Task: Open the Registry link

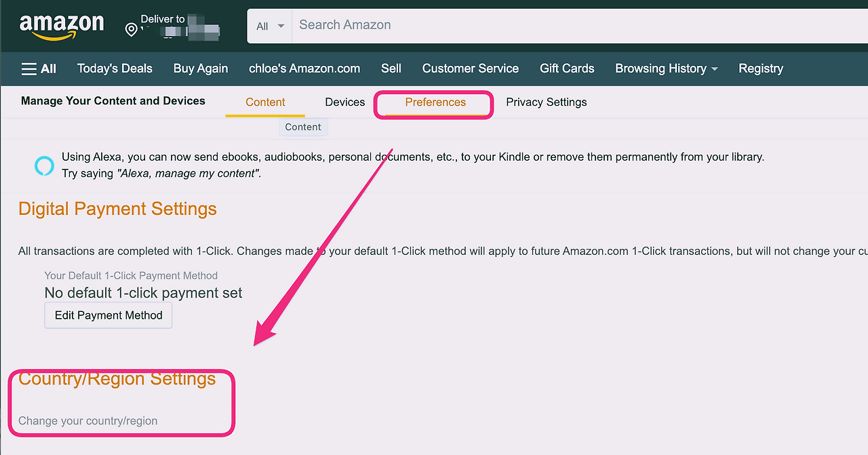Action: [761, 68]
